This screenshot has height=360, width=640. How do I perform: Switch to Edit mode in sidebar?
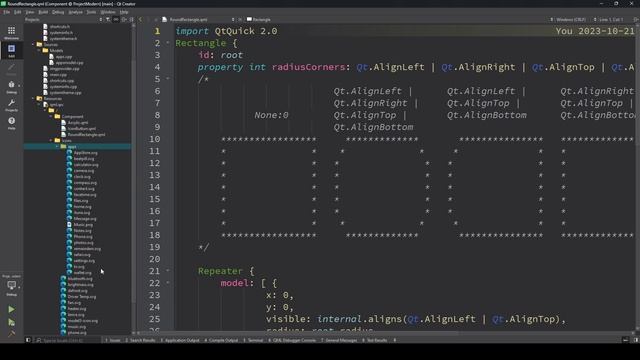(x=11, y=51)
